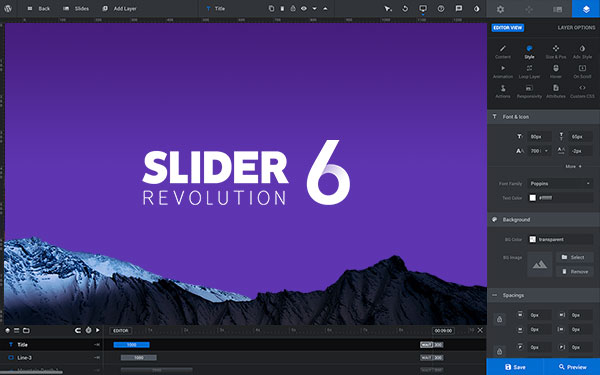Click the white Text Color swatch
Screen dimensions: 600x375
click(532, 198)
